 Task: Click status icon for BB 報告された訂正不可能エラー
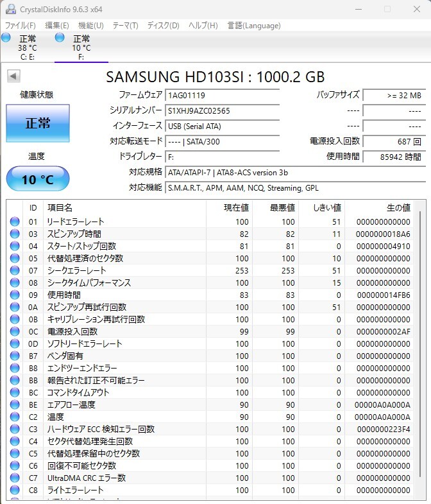coord(15,380)
